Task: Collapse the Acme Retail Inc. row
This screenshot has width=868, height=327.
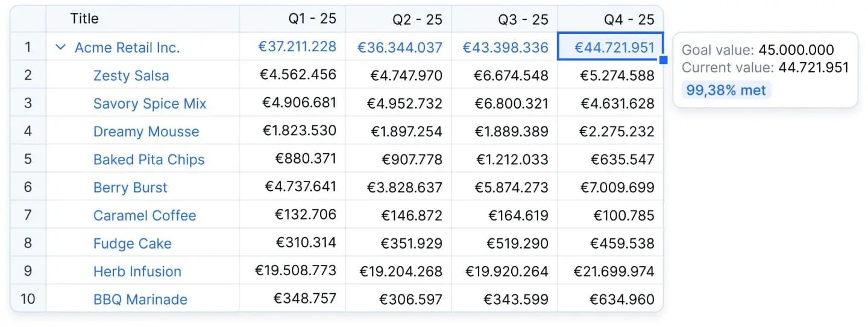Action: (x=60, y=48)
